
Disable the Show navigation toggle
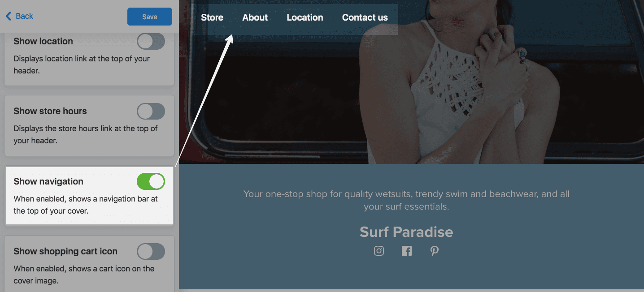click(x=151, y=182)
